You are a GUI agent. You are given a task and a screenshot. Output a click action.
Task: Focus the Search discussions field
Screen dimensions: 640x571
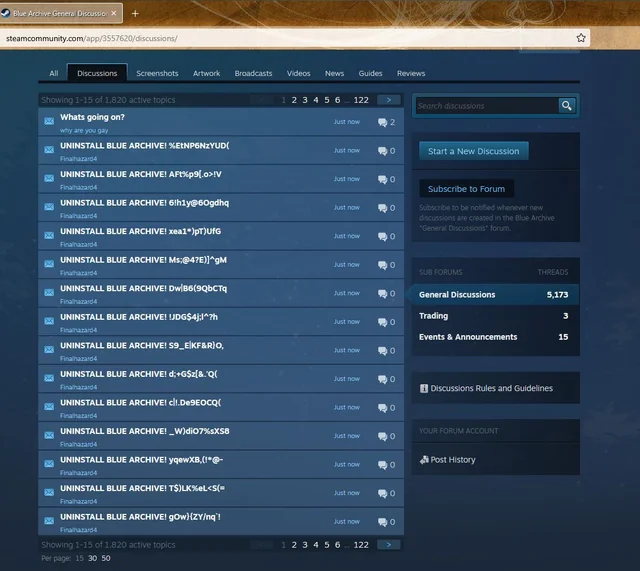487,106
